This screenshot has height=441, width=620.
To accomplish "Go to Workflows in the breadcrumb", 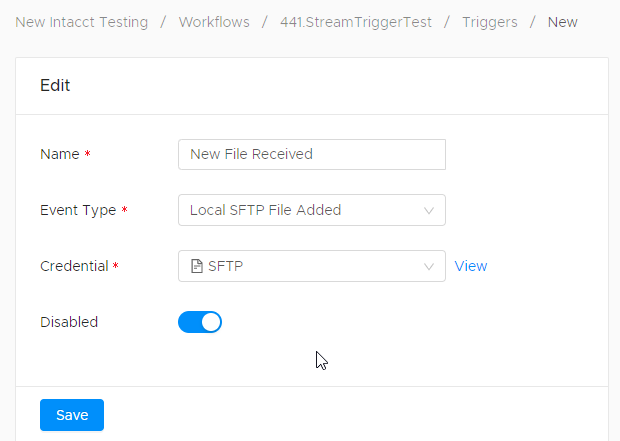I will tap(214, 22).
